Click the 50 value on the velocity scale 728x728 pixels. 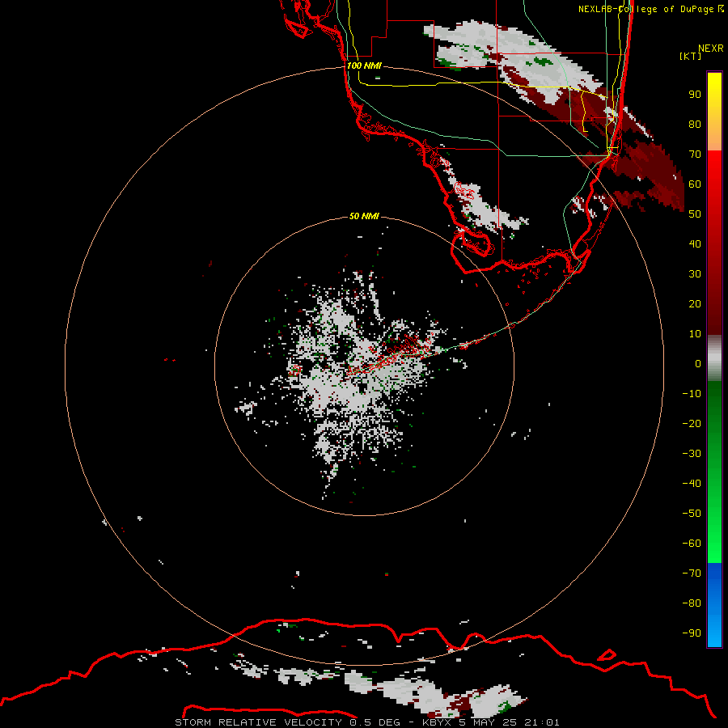695,214
